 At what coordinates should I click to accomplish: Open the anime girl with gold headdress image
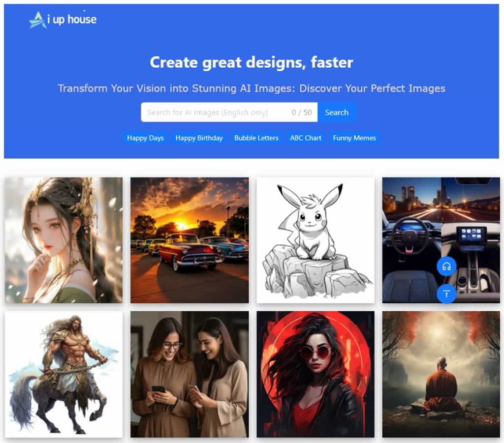click(63, 240)
